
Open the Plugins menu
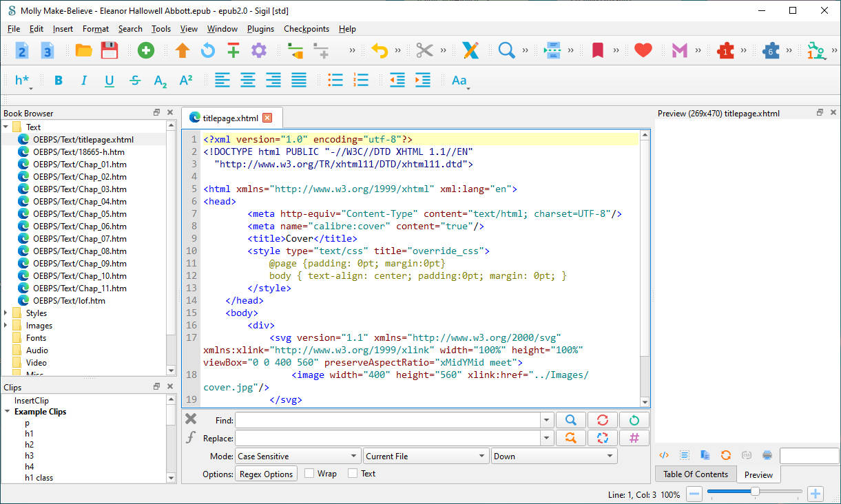click(260, 29)
